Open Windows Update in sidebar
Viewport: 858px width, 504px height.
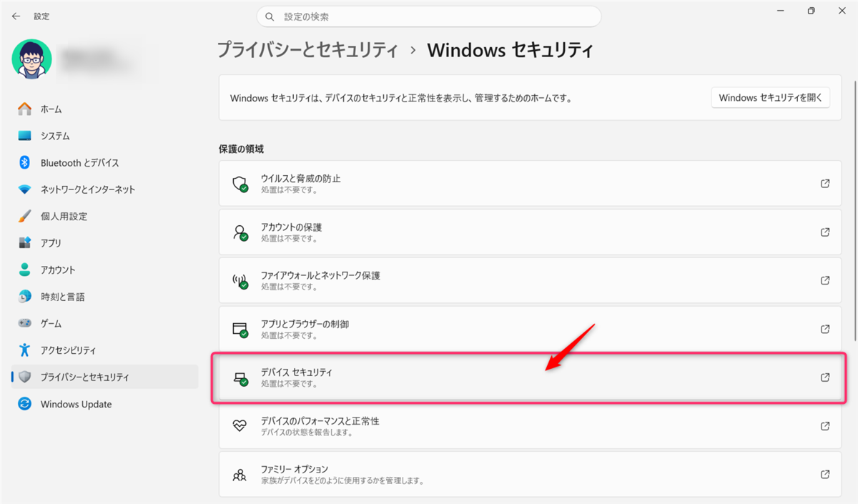(104, 404)
